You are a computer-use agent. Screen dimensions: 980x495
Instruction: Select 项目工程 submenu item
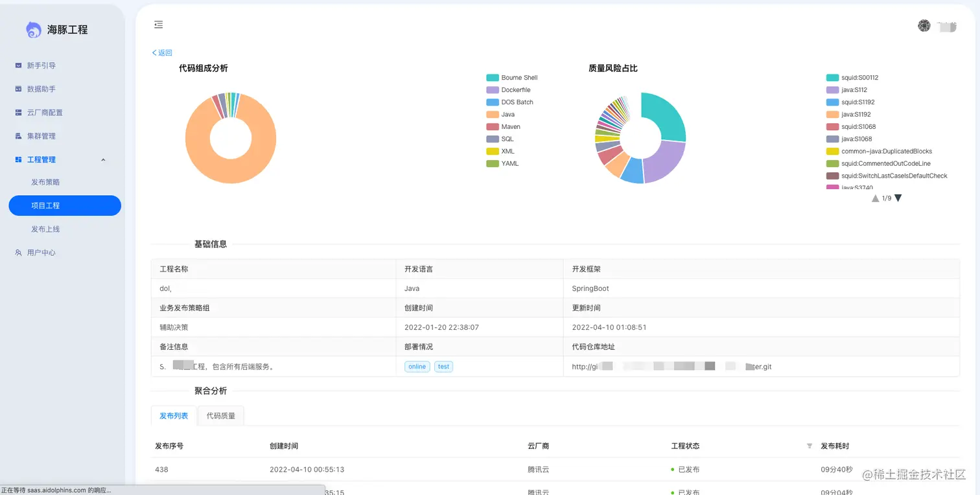65,205
